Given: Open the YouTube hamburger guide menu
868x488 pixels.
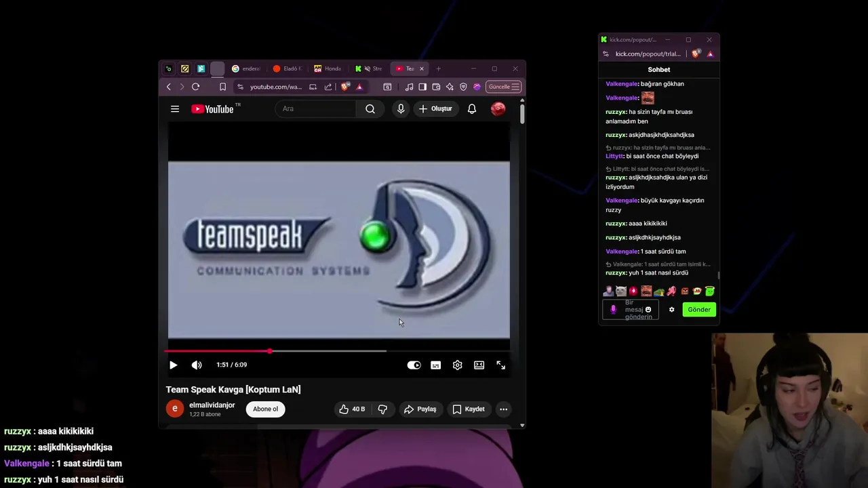Looking at the screenshot, I should click(x=175, y=108).
